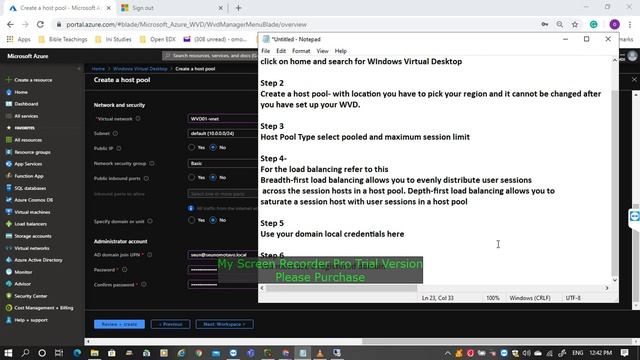Open Notepad Edit menu
This screenshot has height=360, width=640.
[281, 51]
